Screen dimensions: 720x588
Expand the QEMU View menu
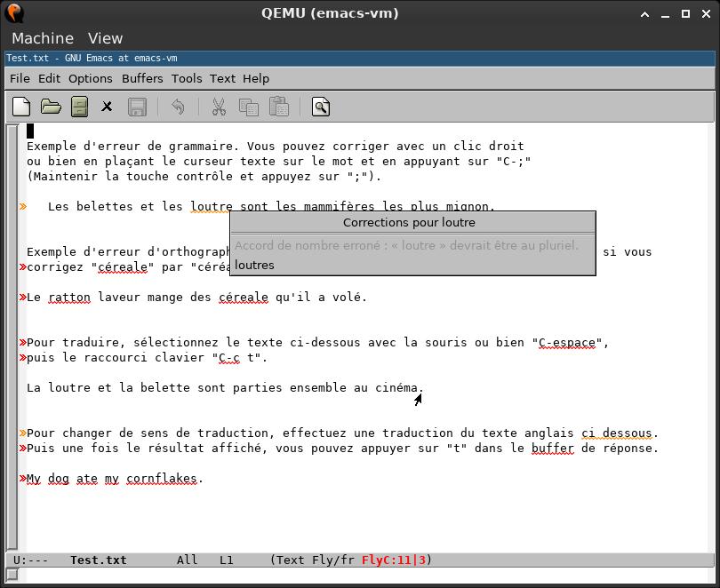point(105,38)
